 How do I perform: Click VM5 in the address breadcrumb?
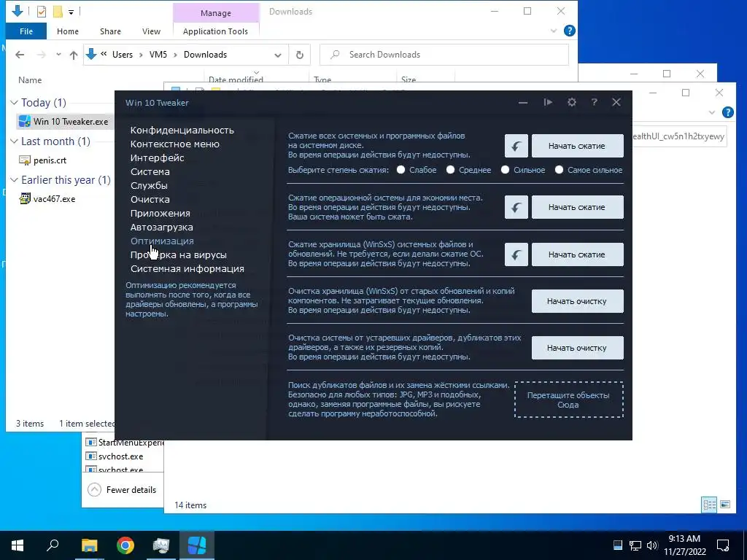pos(158,55)
